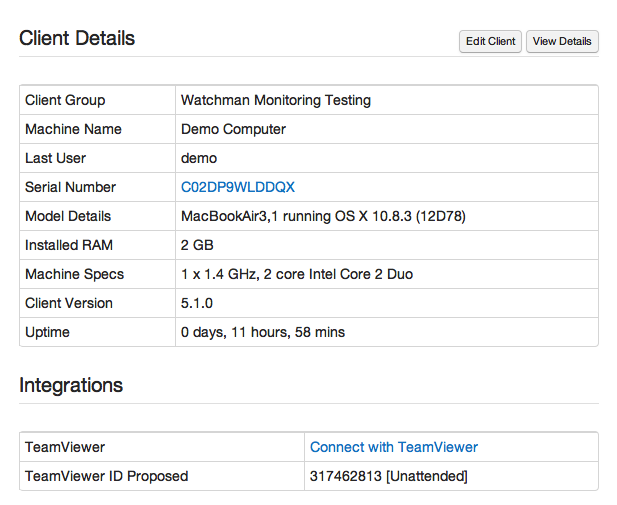The width and height of the screenshot is (617, 505).
Task: Open serial number C02DP9WLDDQX link
Action: [238, 187]
